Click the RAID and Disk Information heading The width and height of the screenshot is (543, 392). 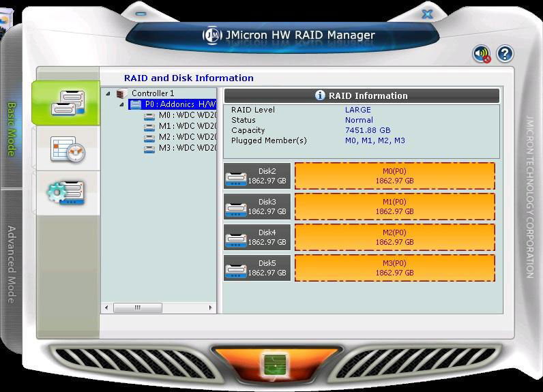click(189, 78)
